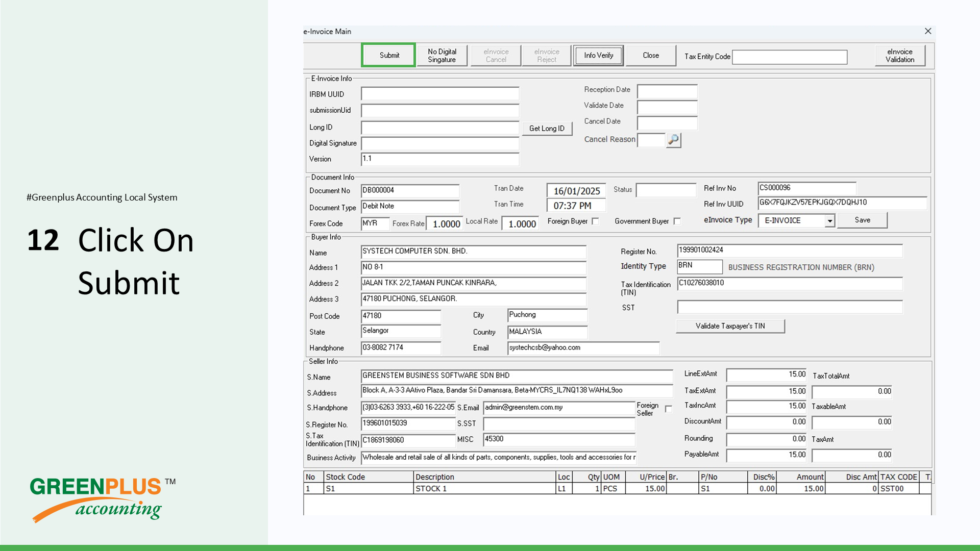Click the buyer SST field
The image size is (980, 551).
pos(790,307)
